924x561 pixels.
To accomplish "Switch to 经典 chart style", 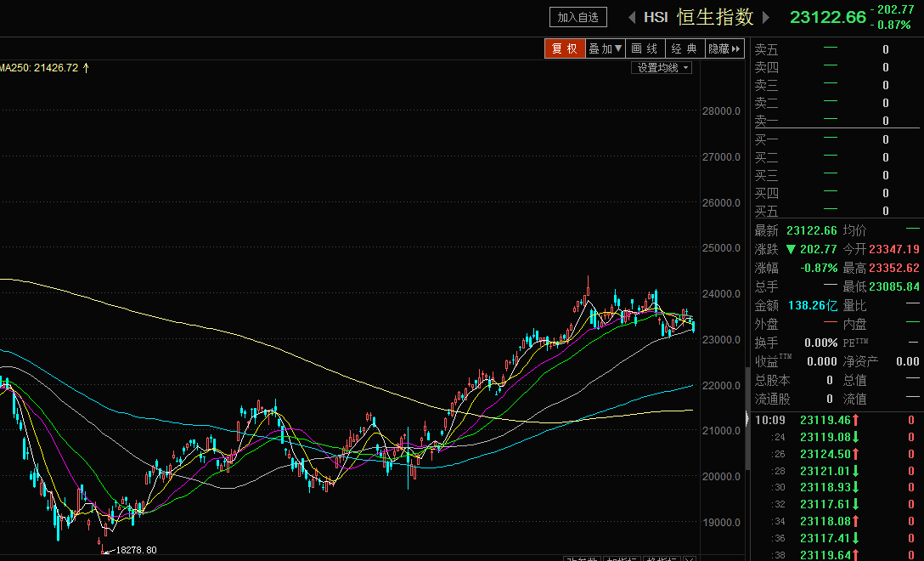I will [x=685, y=48].
